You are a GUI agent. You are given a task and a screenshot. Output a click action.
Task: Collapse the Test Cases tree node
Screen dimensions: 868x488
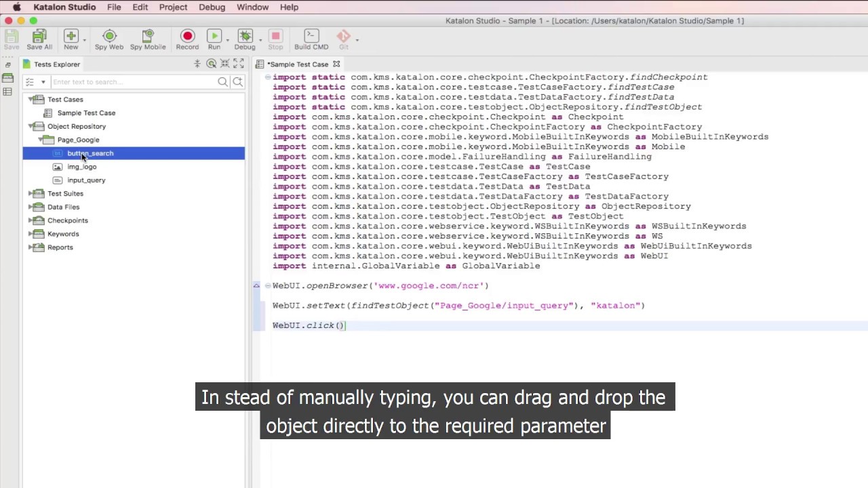[x=31, y=100]
